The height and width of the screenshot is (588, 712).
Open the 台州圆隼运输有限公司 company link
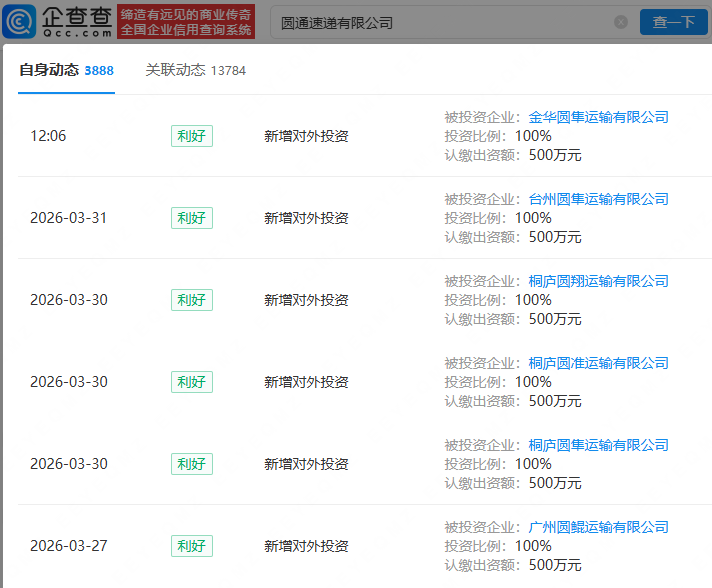tap(598, 199)
